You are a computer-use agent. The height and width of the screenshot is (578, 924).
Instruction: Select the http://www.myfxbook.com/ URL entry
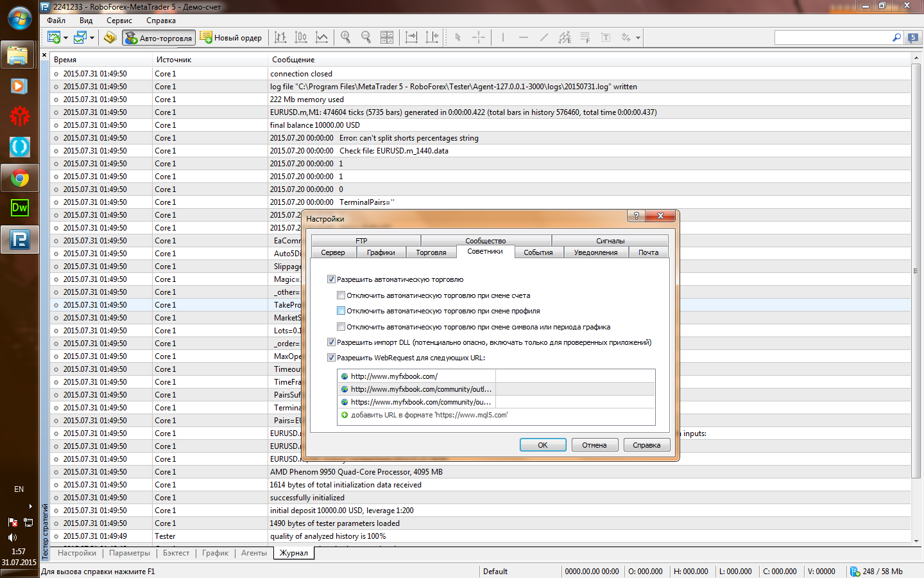pos(496,376)
